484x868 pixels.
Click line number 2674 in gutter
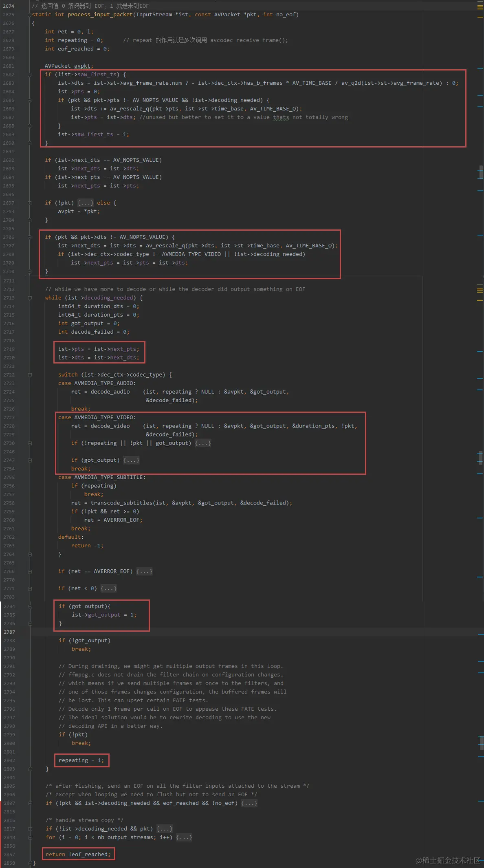point(9,6)
